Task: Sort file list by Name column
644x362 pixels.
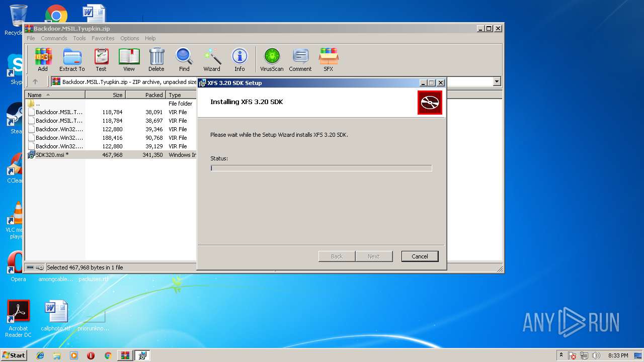Action: (55, 95)
